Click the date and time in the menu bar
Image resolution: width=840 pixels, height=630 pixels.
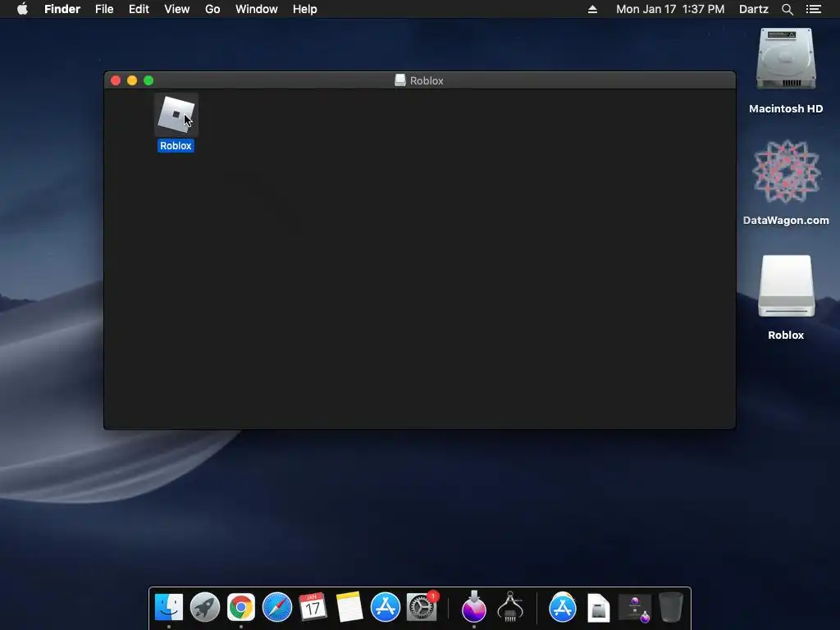[x=670, y=9]
